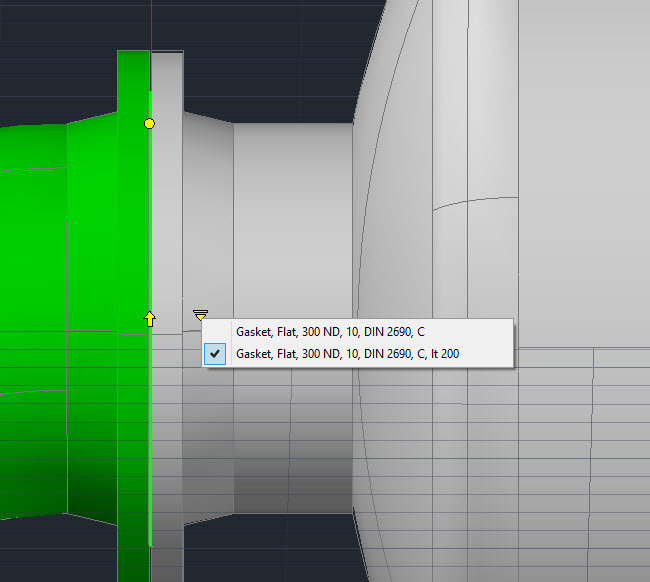Image resolution: width=650 pixels, height=582 pixels.
Task: Select gasket option without lt 200
Action: coord(357,332)
